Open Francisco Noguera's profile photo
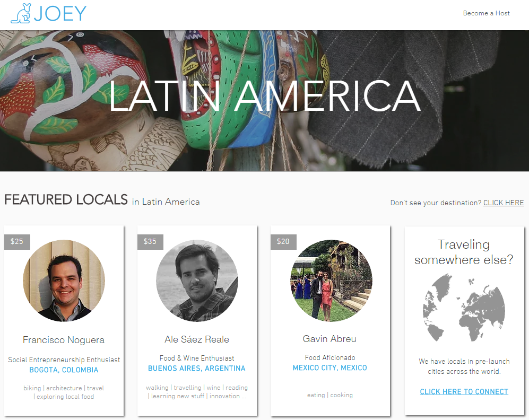Viewport: 529px width, 420px height. 64,281
